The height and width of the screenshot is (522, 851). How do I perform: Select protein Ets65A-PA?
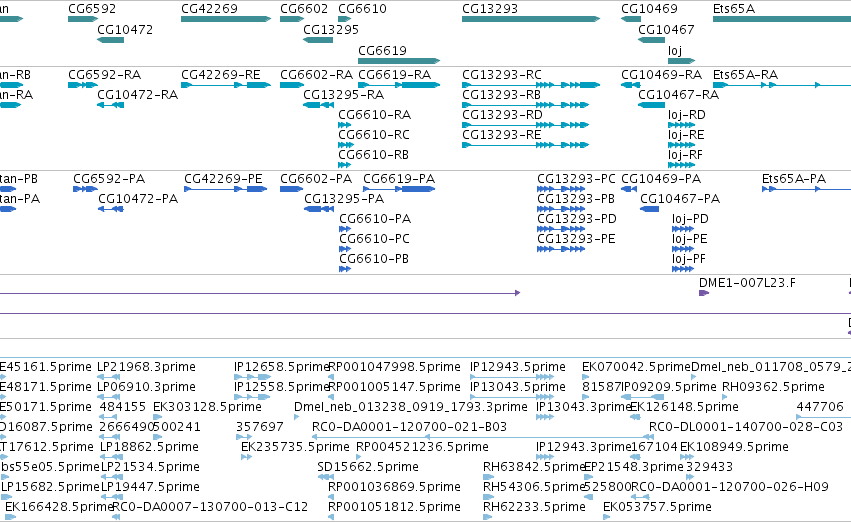click(x=793, y=179)
